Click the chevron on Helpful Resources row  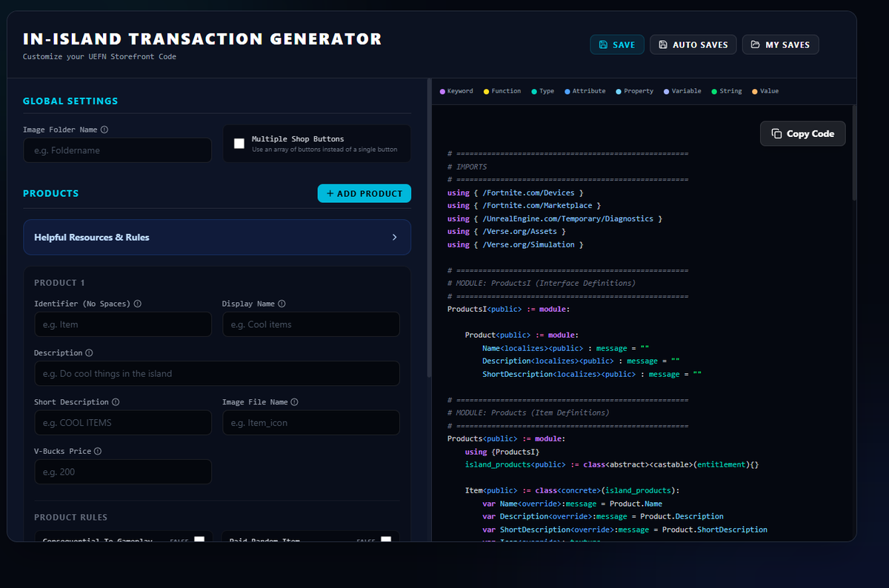click(x=394, y=238)
